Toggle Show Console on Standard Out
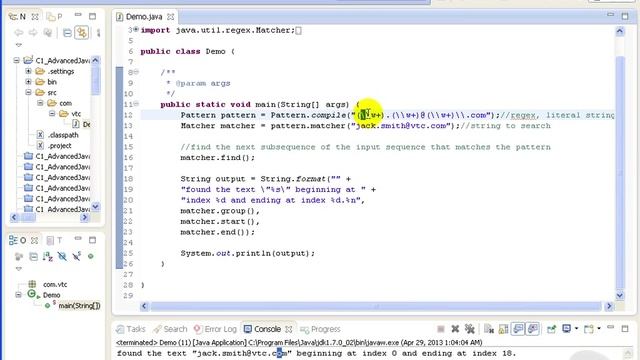The width and height of the screenshot is (640, 360). coord(518,329)
